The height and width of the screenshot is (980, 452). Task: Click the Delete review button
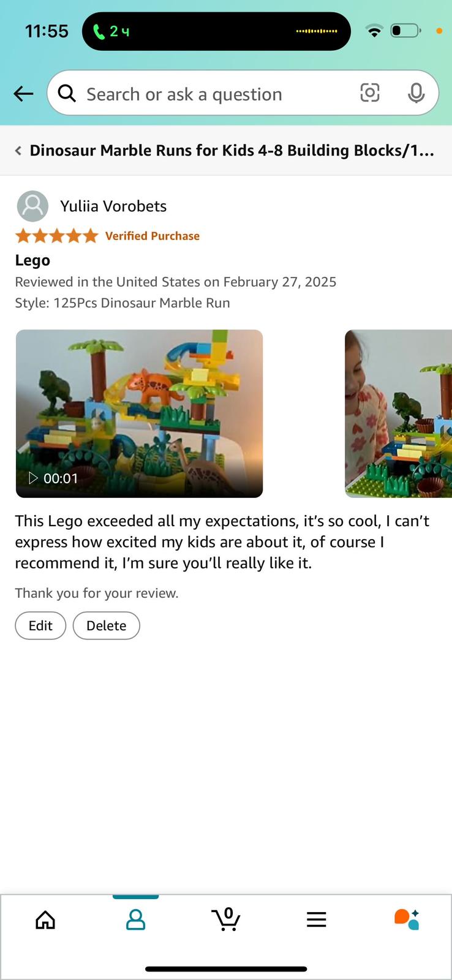click(107, 625)
